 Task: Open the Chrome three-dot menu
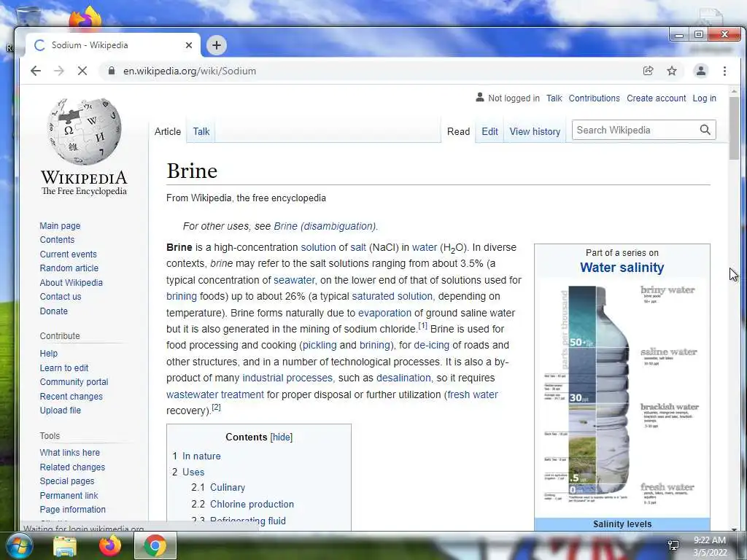pyautogui.click(x=724, y=71)
